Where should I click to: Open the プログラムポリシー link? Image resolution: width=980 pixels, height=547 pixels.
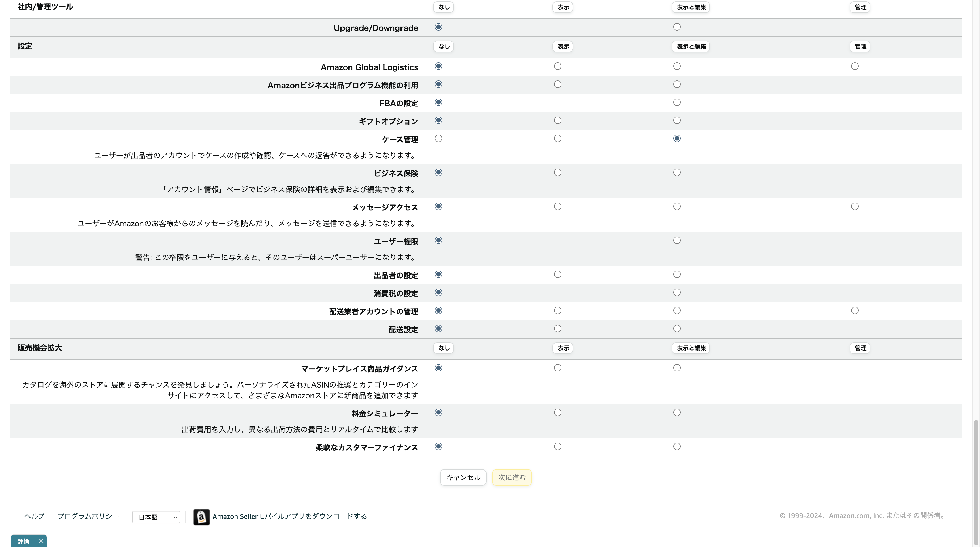pyautogui.click(x=88, y=516)
